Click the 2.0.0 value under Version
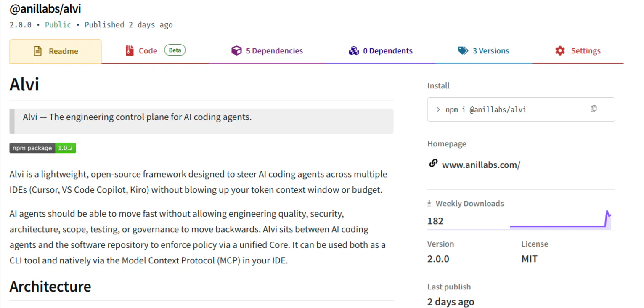Image resolution: width=644 pixels, height=308 pixels. coord(438,259)
